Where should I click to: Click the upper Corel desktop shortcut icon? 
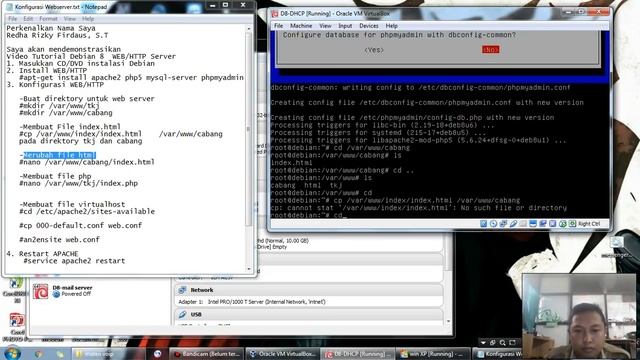[x=16, y=283]
